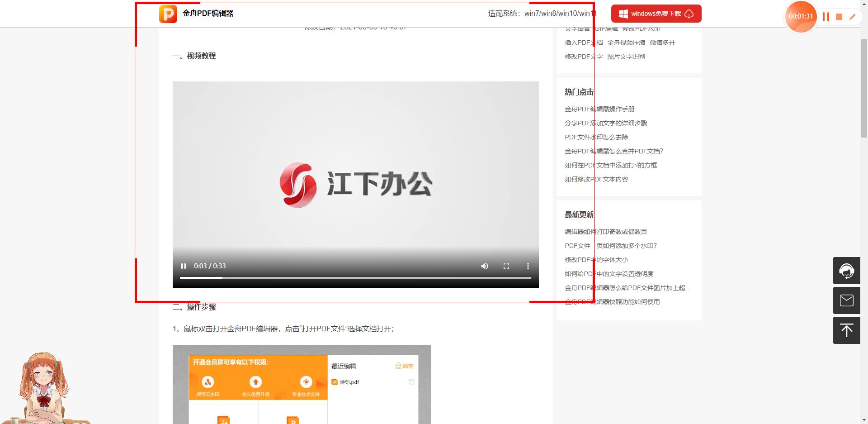Open 编辑器如何打印奇数或偶数页 link
This screenshot has width=868, height=424.
pyautogui.click(x=605, y=231)
